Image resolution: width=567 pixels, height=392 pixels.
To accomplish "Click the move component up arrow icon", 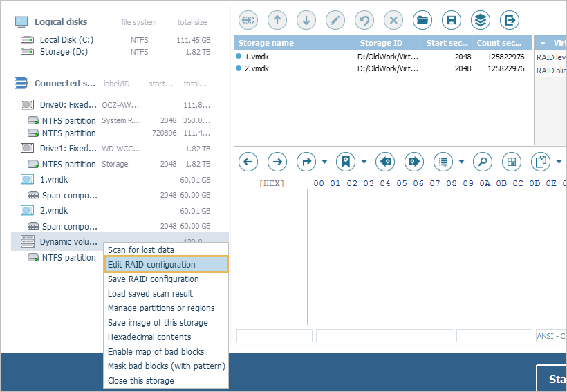I will [x=277, y=20].
